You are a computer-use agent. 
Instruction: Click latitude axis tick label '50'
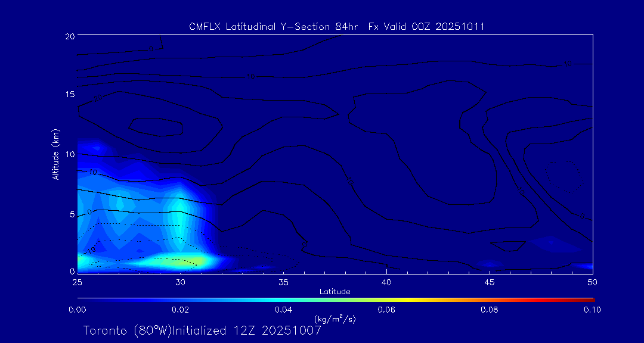[x=593, y=283]
